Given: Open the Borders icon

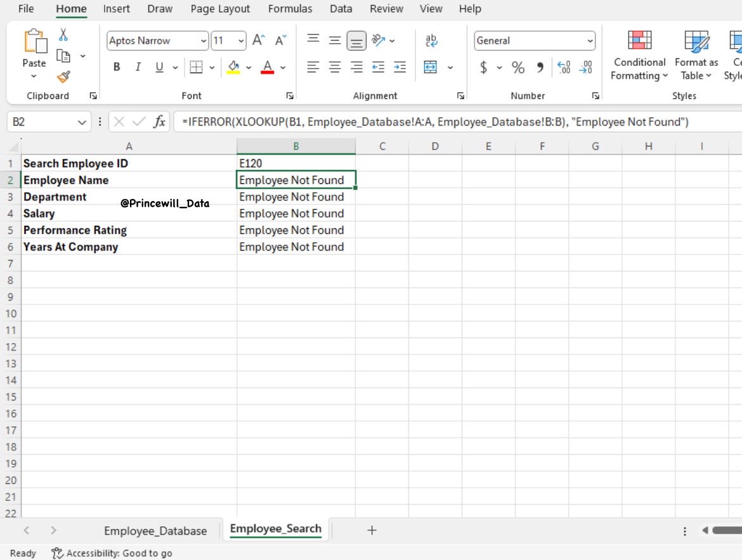Looking at the screenshot, I should point(196,67).
